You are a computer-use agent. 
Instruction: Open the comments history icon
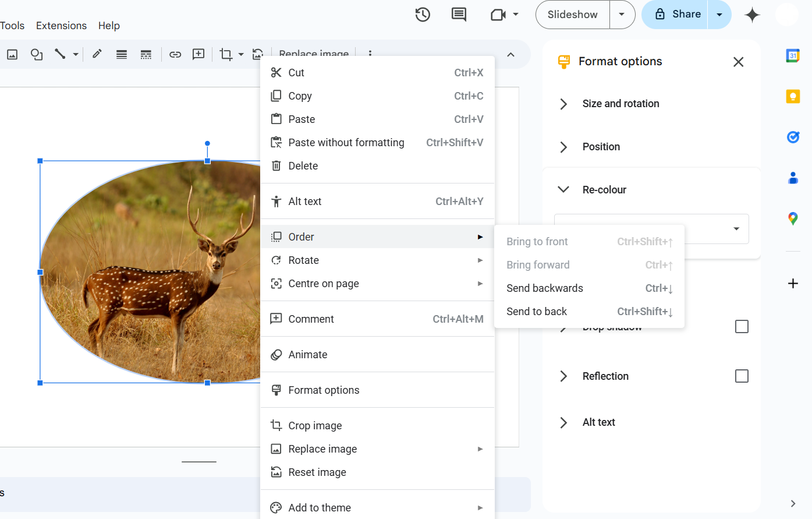tap(459, 15)
